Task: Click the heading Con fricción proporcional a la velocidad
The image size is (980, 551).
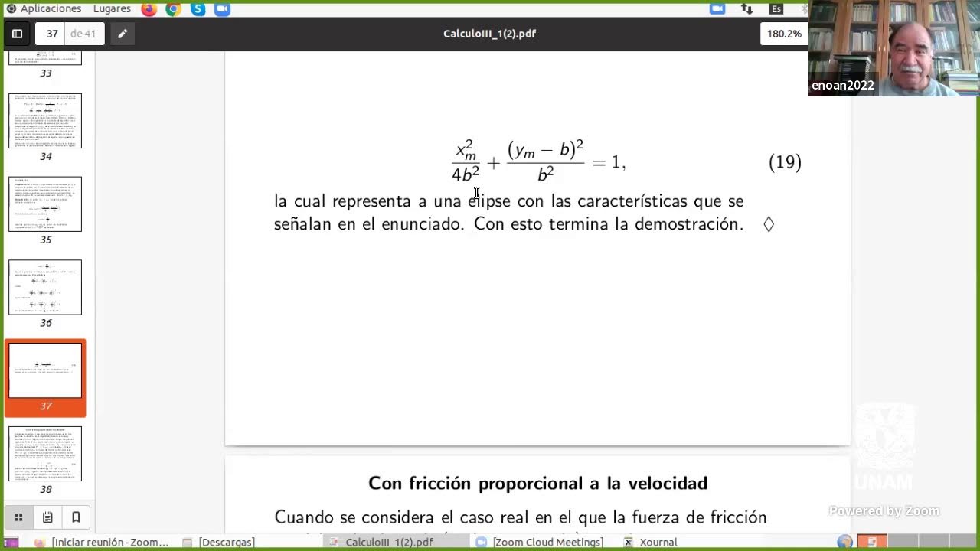Action: click(537, 483)
